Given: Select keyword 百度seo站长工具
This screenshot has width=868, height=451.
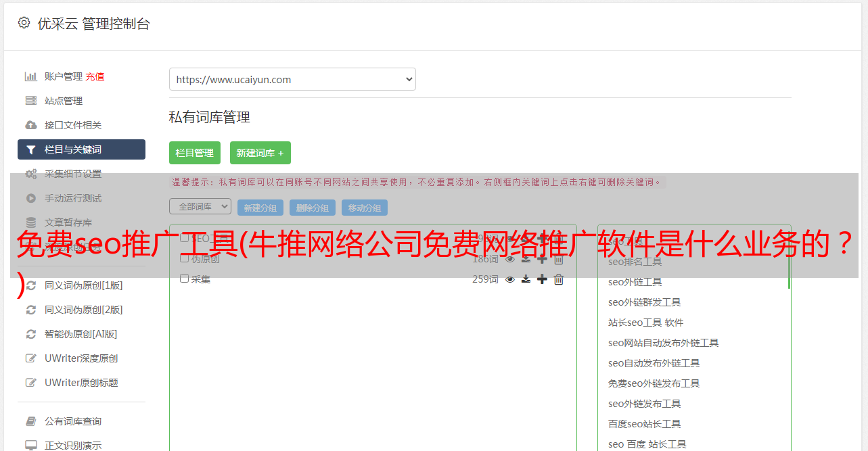Looking at the screenshot, I should [645, 424].
